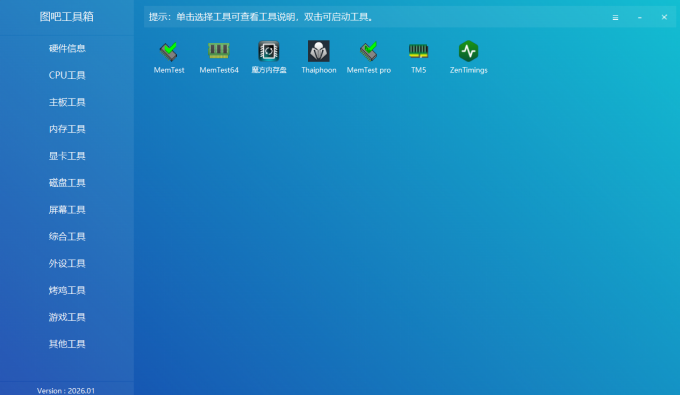
Task: Switch to the 游戏工具 category
Action: click(x=67, y=317)
